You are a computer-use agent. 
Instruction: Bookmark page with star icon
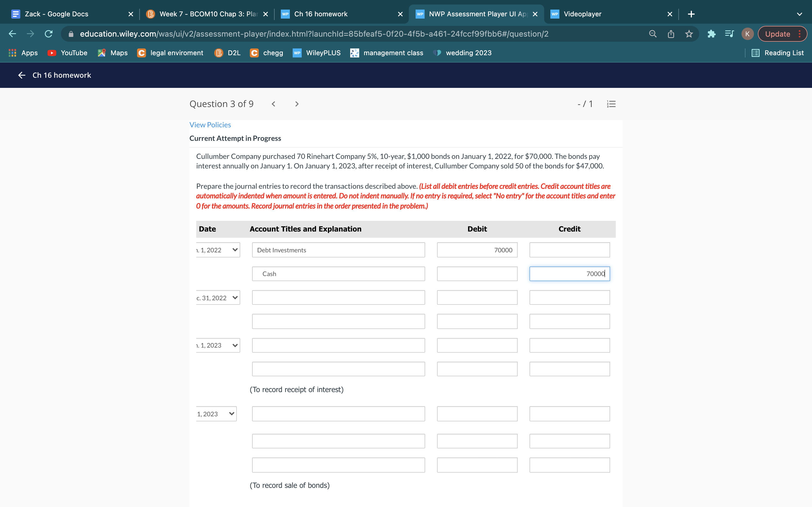[x=689, y=34]
